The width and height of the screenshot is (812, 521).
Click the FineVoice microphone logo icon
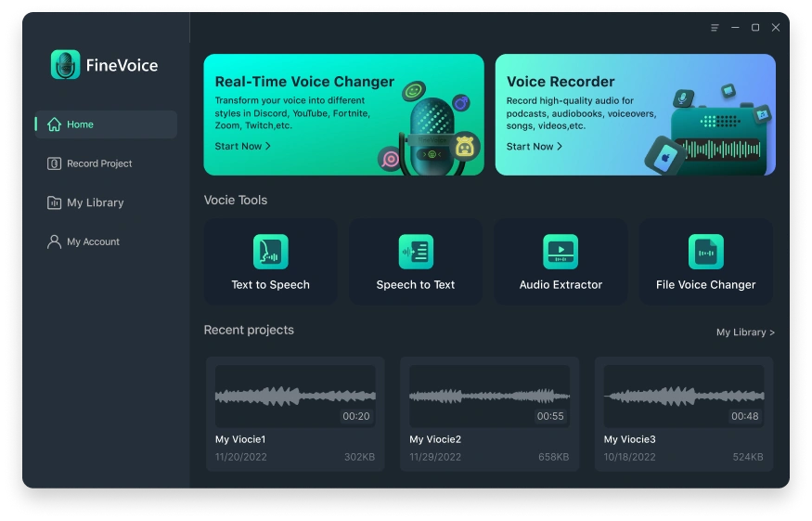65,65
